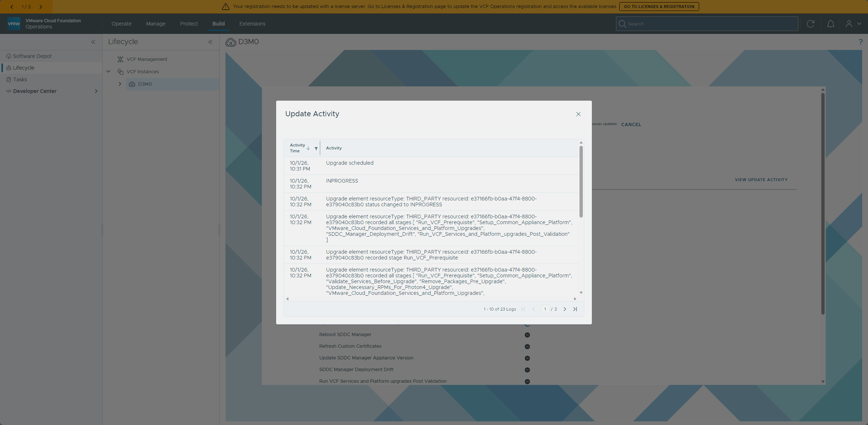This screenshot has height=425, width=868.
Task: Select D3MO instance in tree
Action: (145, 84)
